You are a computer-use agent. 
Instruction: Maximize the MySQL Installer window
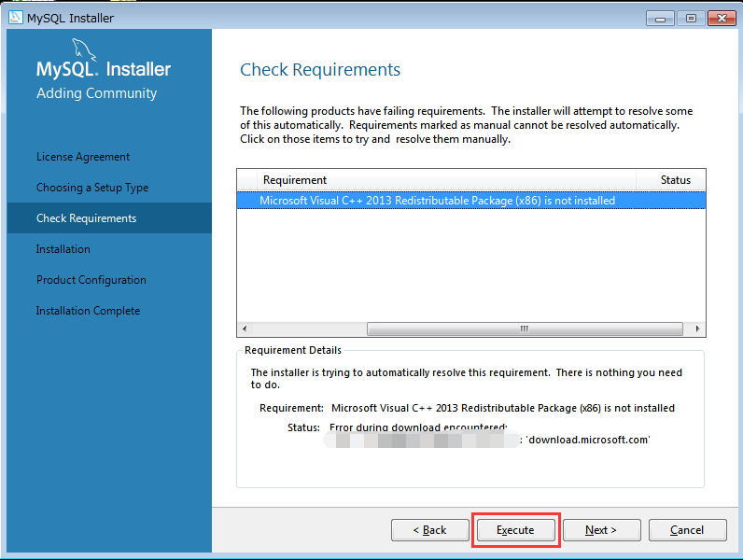pyautogui.click(x=691, y=19)
